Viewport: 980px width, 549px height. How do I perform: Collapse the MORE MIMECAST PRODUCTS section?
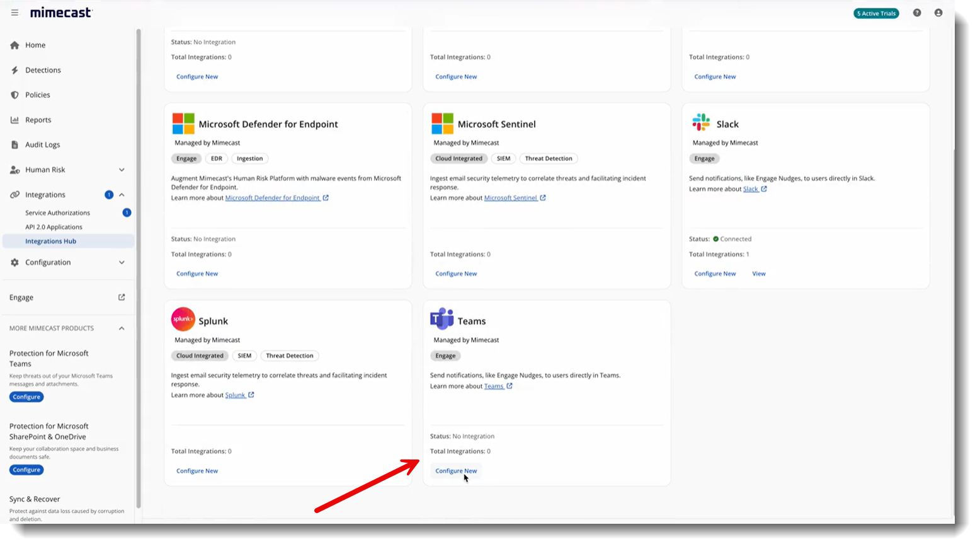click(122, 328)
